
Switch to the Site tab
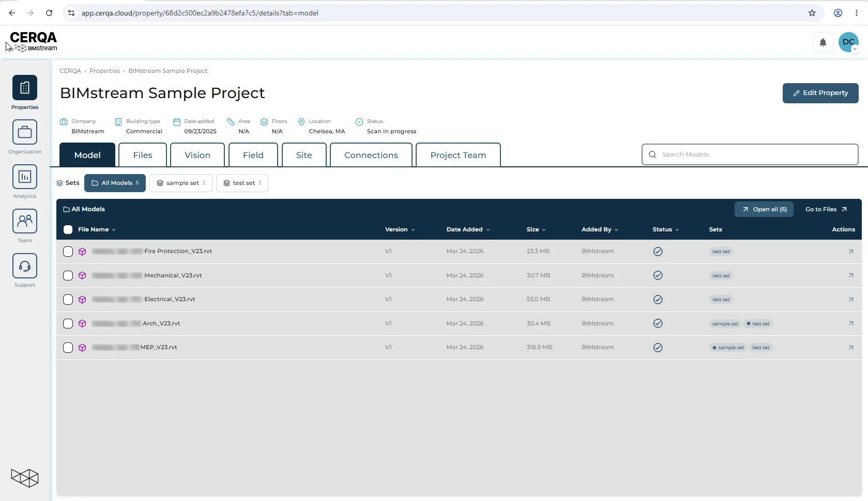[304, 155]
